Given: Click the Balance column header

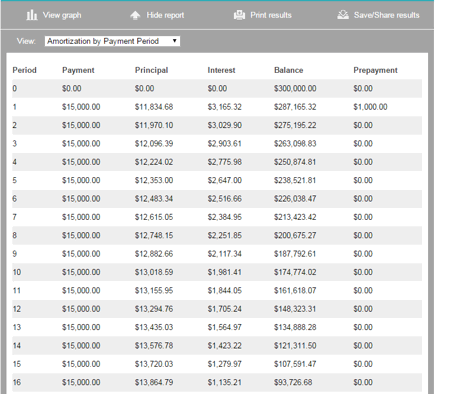Looking at the screenshot, I should click(x=289, y=70).
